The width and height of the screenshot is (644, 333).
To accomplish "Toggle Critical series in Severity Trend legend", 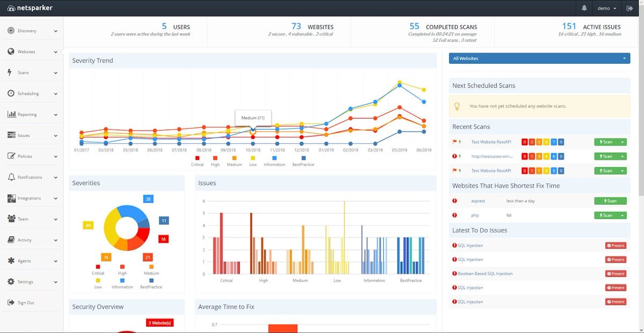I will [197, 161].
